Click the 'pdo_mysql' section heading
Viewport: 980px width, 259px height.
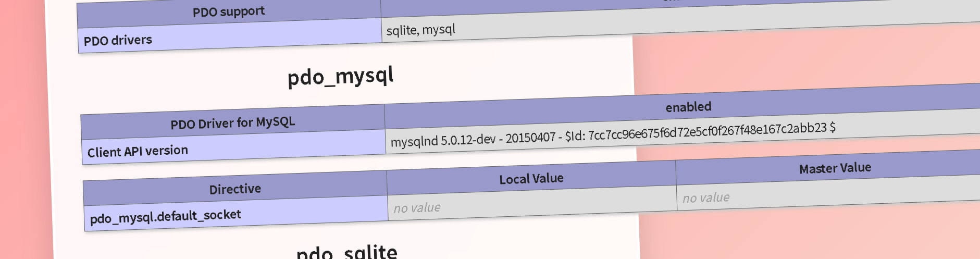click(340, 77)
